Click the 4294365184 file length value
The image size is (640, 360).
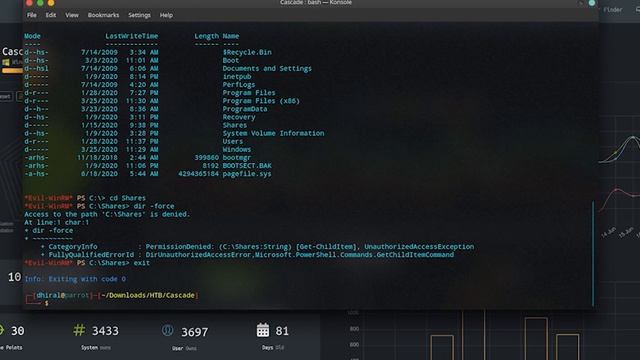(198, 174)
